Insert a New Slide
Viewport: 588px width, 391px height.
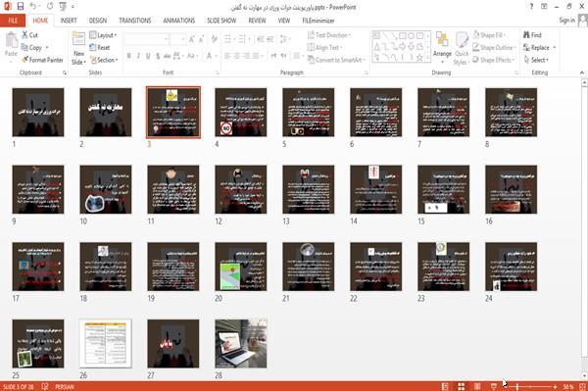click(78, 48)
